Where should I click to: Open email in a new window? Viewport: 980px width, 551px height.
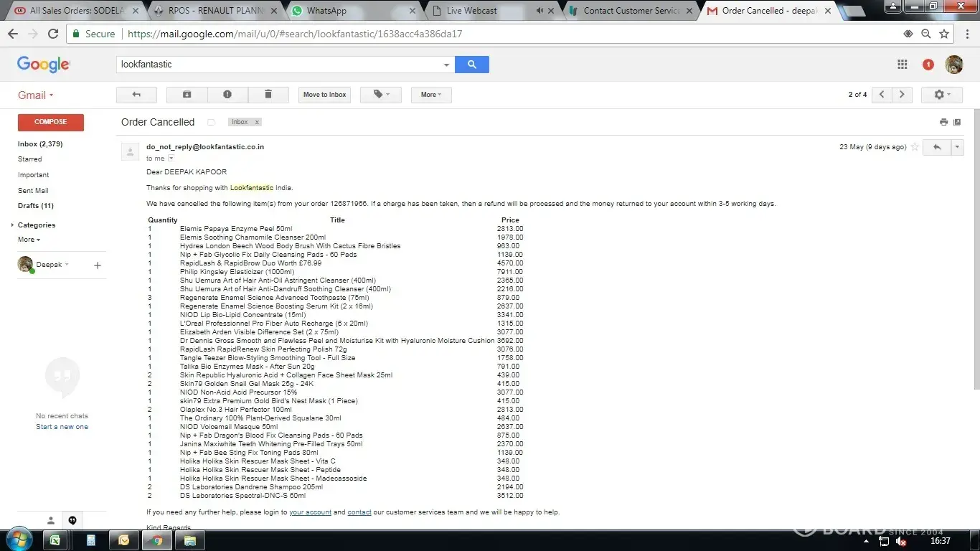tap(957, 122)
